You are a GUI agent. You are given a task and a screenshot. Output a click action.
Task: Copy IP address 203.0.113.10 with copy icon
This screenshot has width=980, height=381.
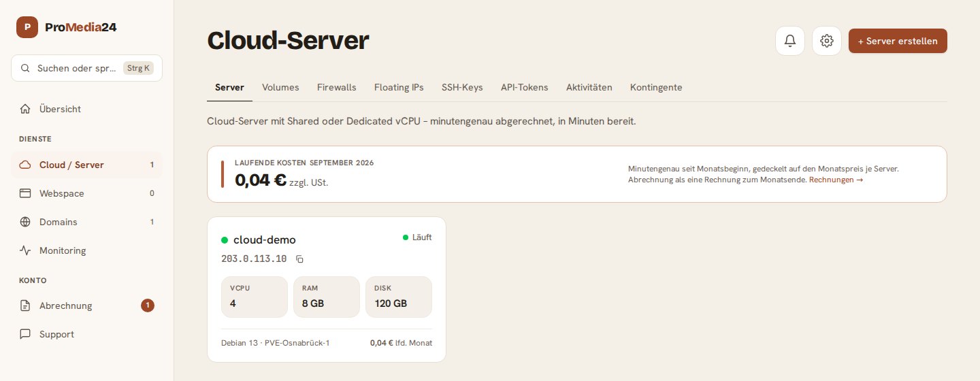(x=299, y=259)
